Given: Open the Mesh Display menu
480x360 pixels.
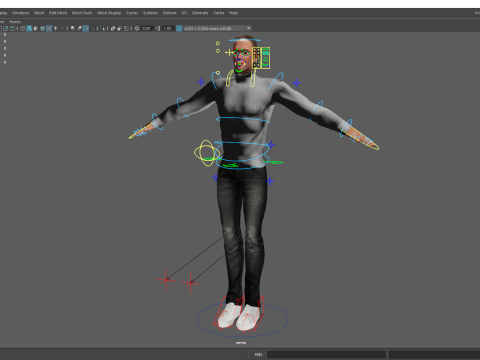Looking at the screenshot, I should tap(109, 13).
